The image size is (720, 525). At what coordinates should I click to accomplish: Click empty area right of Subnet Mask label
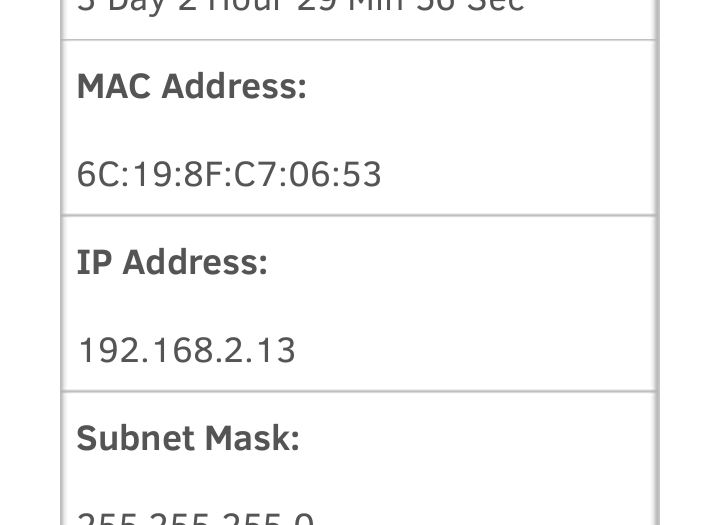(480, 438)
